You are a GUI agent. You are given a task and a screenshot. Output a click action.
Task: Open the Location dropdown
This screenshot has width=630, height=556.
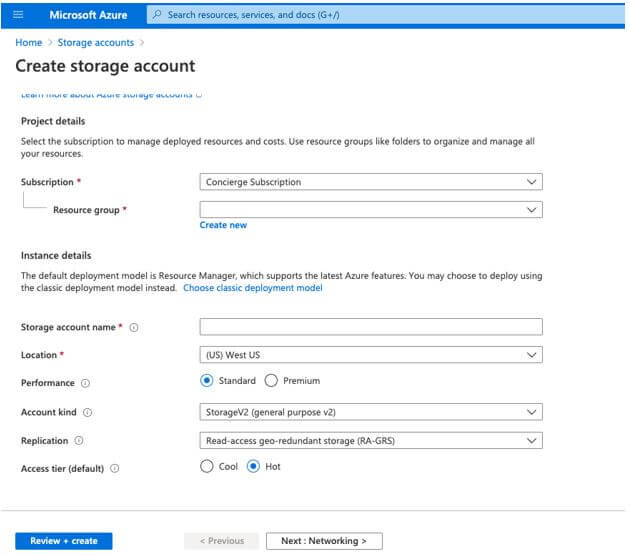click(370, 355)
